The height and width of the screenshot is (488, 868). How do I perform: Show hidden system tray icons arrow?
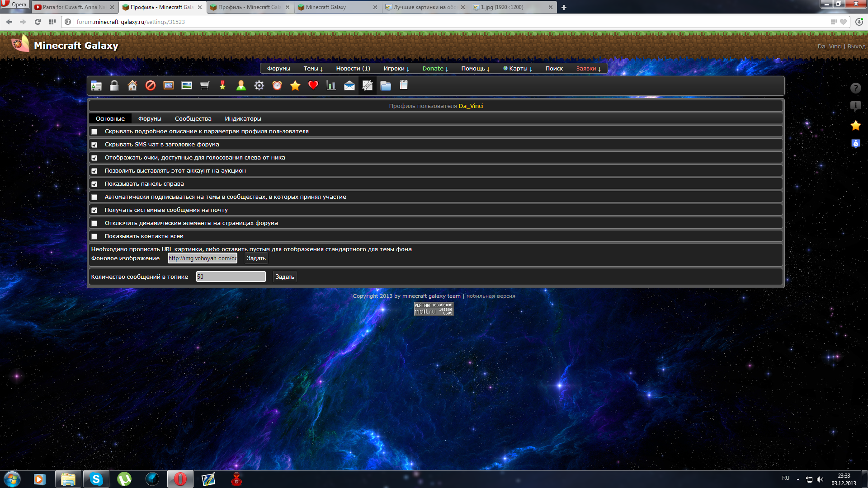click(x=798, y=479)
